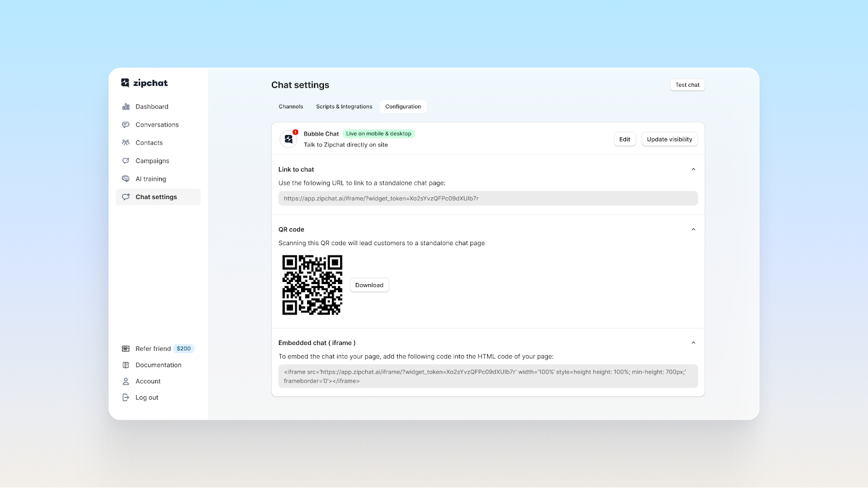Image resolution: width=868 pixels, height=488 pixels.
Task: Open the Scripts & Integrations tab
Action: (x=344, y=106)
